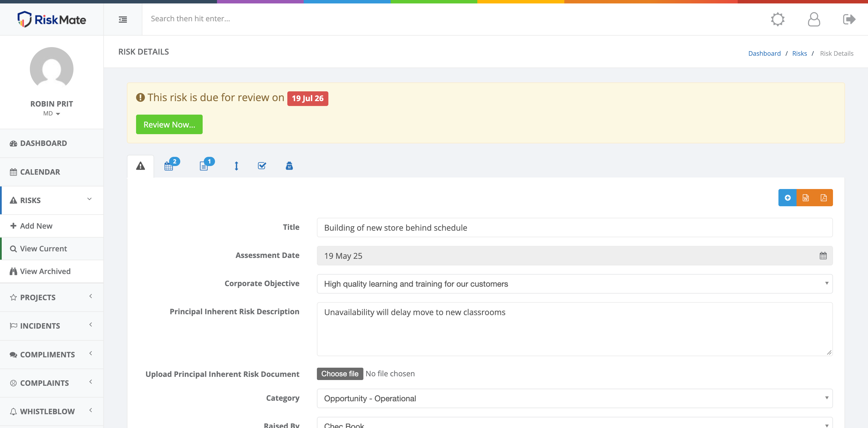Click the blue plus add button
Image resolution: width=868 pixels, height=428 pixels.
pos(787,198)
